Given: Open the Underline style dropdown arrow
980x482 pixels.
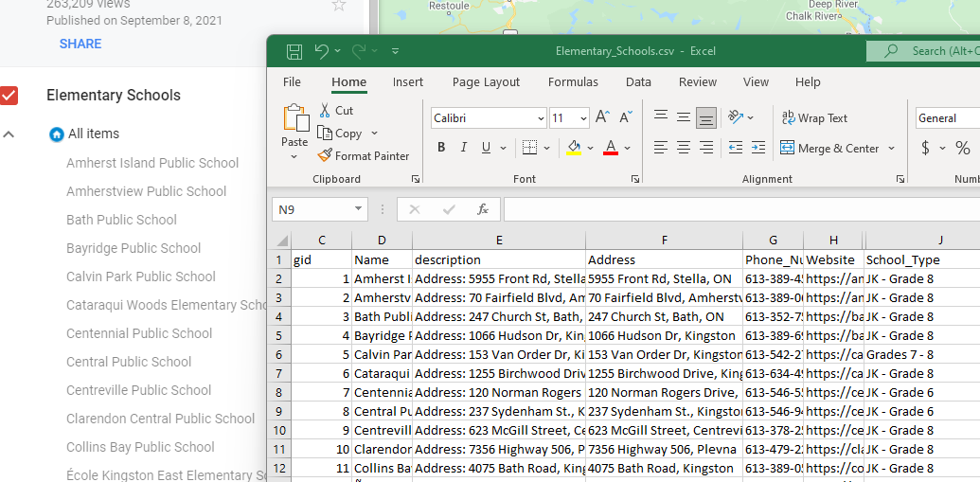Looking at the screenshot, I should tap(503, 148).
